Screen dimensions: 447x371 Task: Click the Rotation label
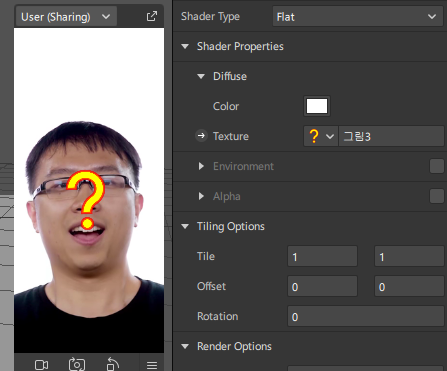click(217, 316)
